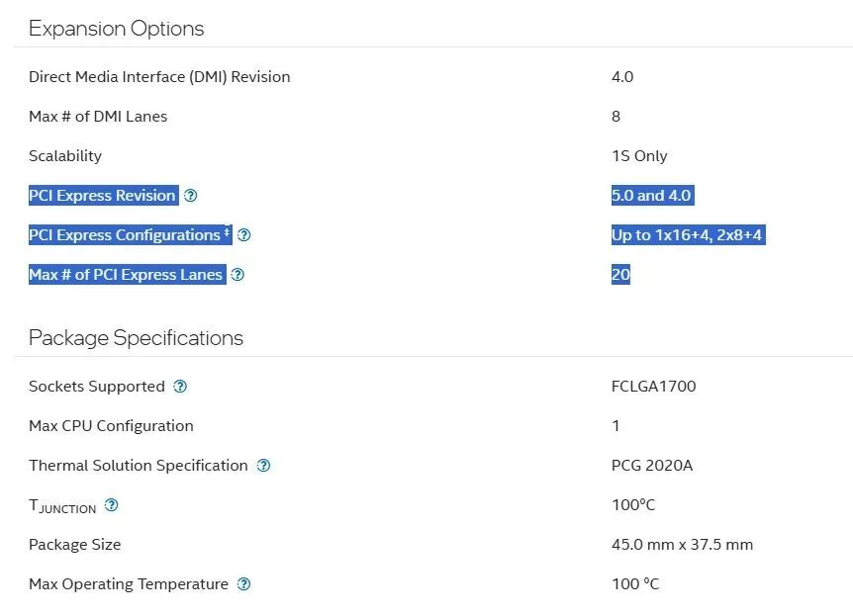This screenshot has height=616, width=853.
Task: Click help icon next to PCI Express Revision
Action: [191, 196]
